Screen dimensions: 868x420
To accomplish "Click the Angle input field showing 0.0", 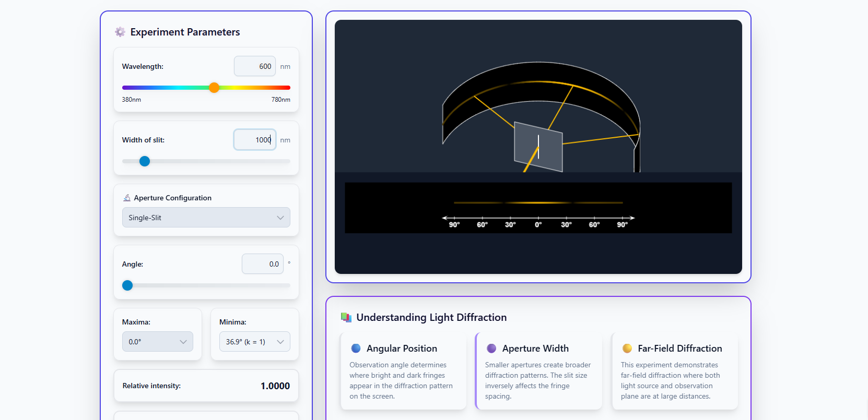I will click(263, 264).
